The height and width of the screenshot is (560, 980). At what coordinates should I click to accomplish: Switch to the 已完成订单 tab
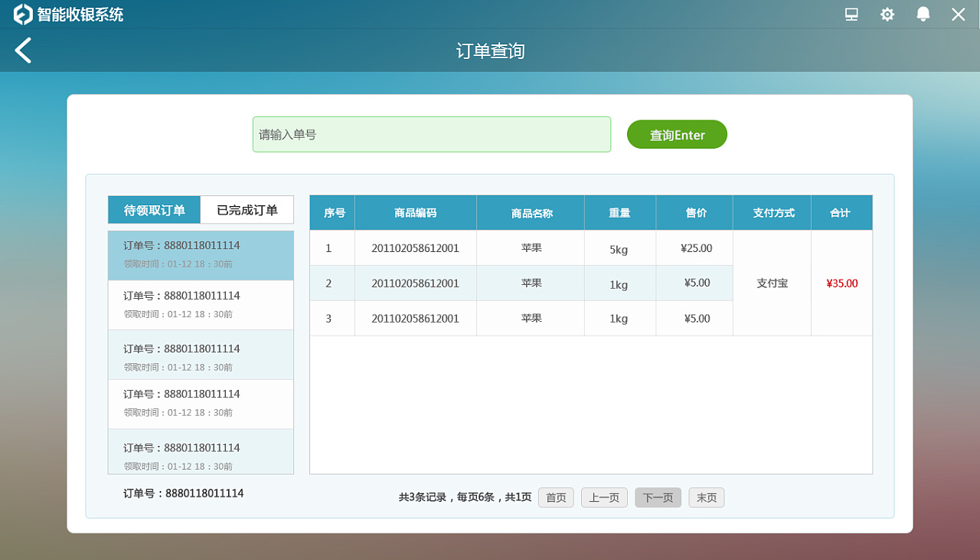point(247,209)
